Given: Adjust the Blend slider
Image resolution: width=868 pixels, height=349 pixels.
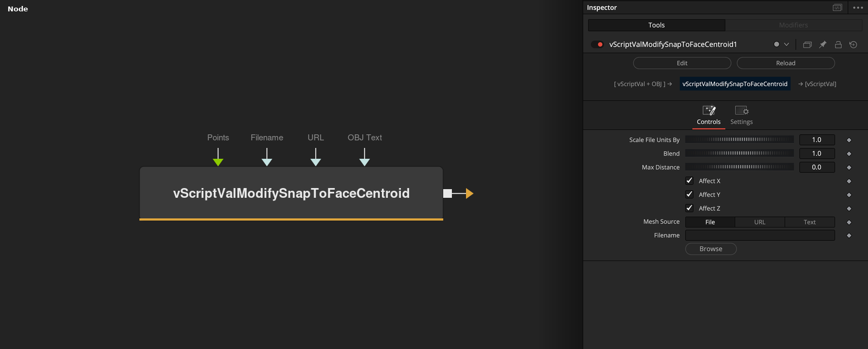Looking at the screenshot, I should coord(739,153).
